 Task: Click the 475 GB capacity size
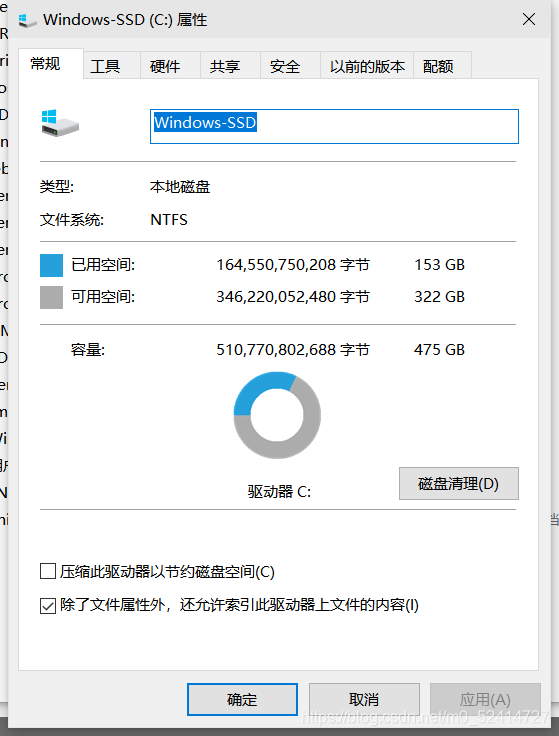439,350
